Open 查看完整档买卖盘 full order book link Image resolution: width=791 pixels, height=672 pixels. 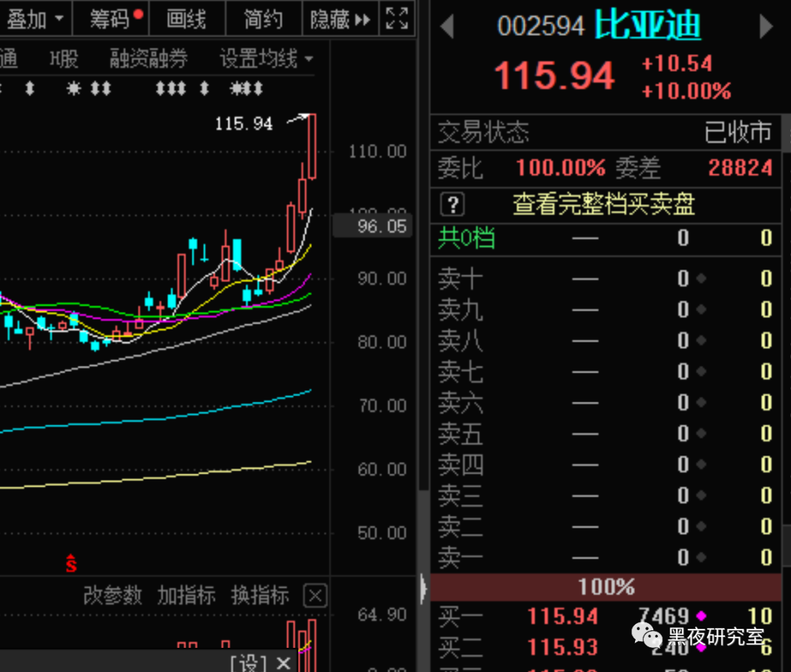[x=604, y=204]
